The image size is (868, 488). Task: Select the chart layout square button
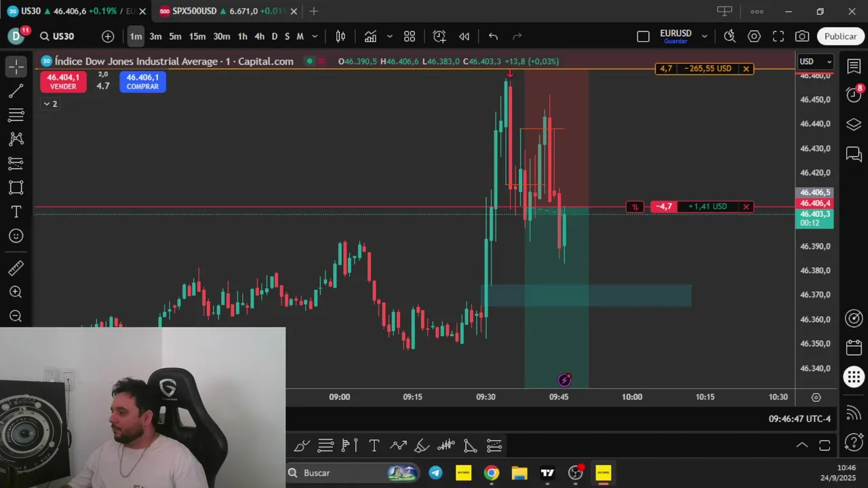(643, 37)
